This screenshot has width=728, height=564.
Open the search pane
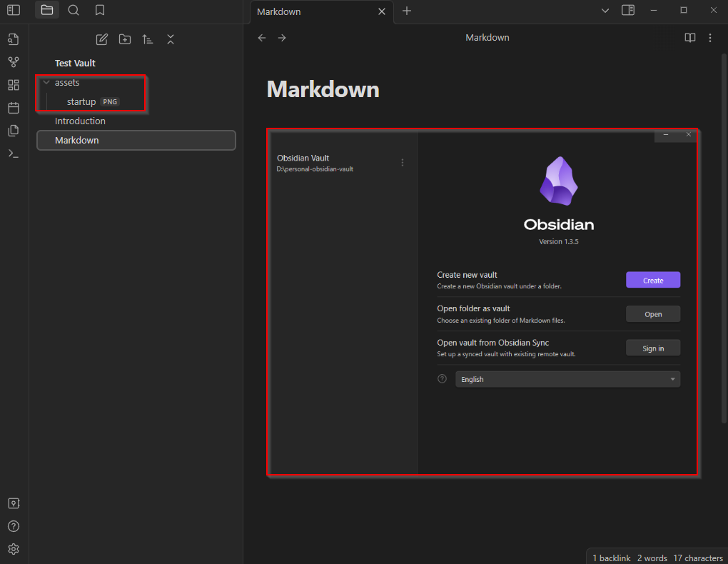(x=74, y=10)
